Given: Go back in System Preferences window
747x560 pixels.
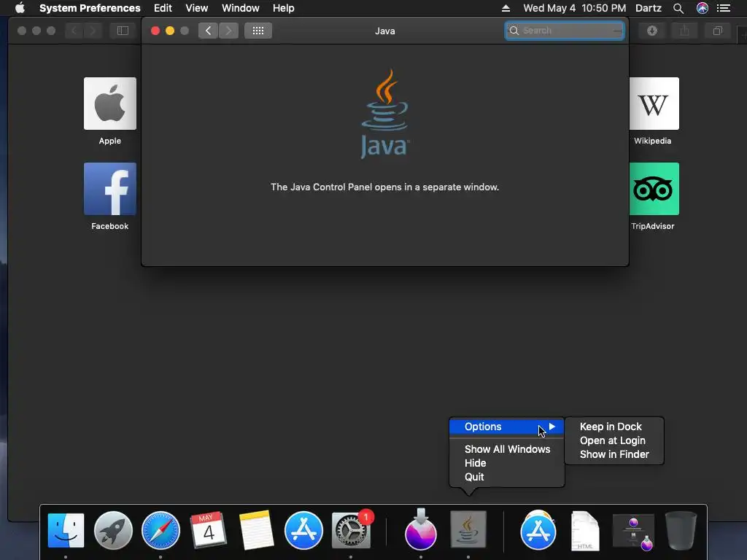Looking at the screenshot, I should [208, 31].
